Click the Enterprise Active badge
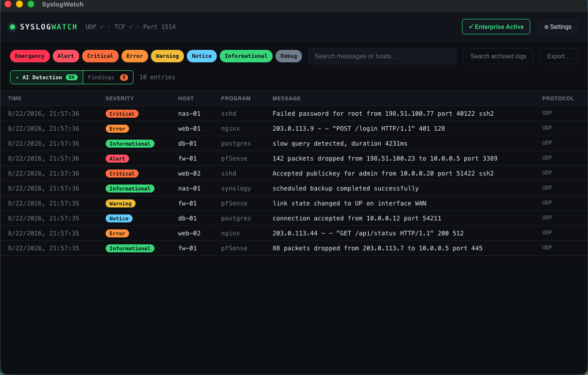Screen dimensions: 588x375 pyautogui.click(x=496, y=26)
